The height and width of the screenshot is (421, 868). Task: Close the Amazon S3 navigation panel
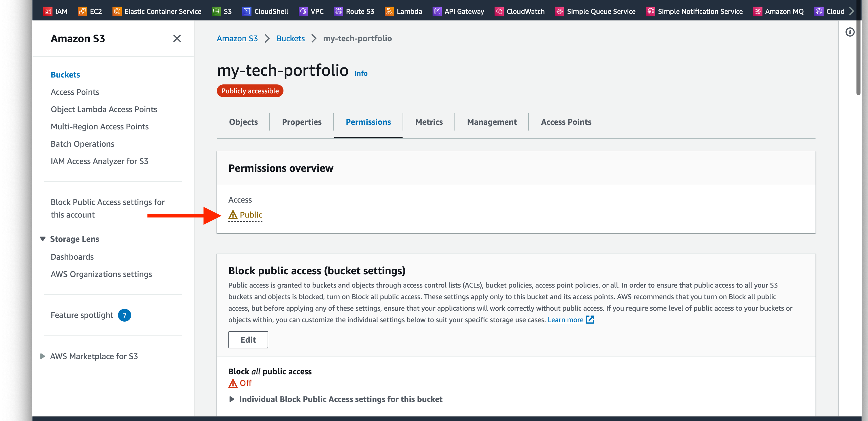click(177, 38)
